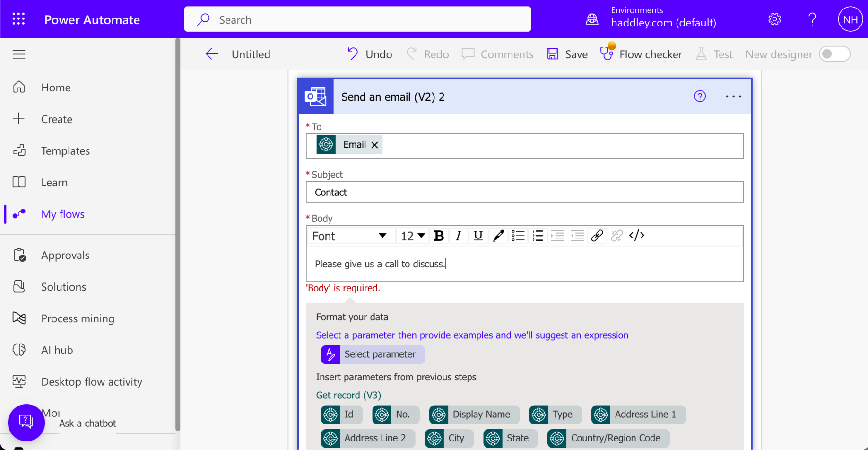Viewport: 868px width, 450px height.
Task: Click the Search box
Action: coord(357,19)
